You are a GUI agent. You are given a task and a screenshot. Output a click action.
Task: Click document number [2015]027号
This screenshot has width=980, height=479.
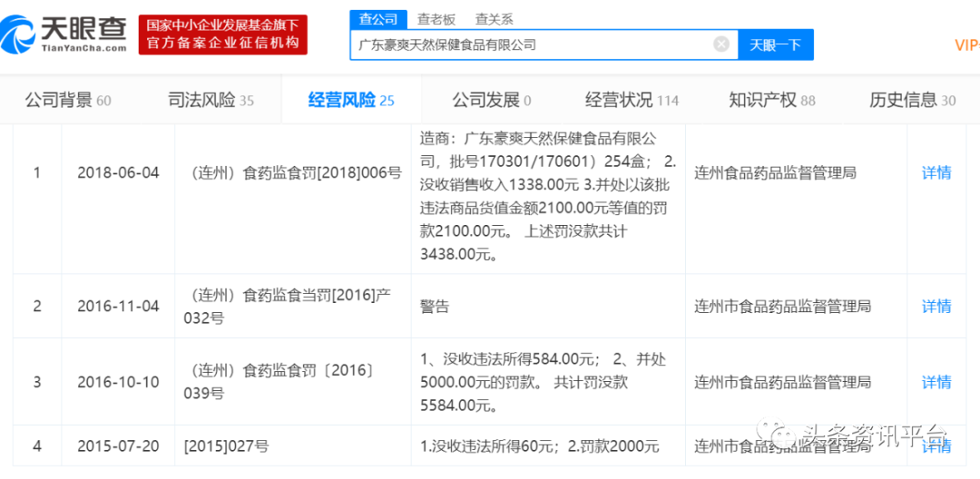pos(226,446)
